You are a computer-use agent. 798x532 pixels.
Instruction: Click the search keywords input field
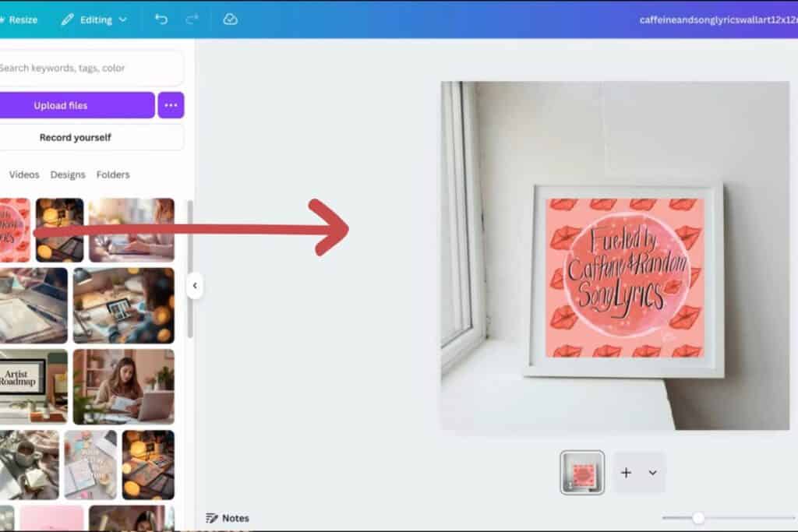tap(86, 69)
